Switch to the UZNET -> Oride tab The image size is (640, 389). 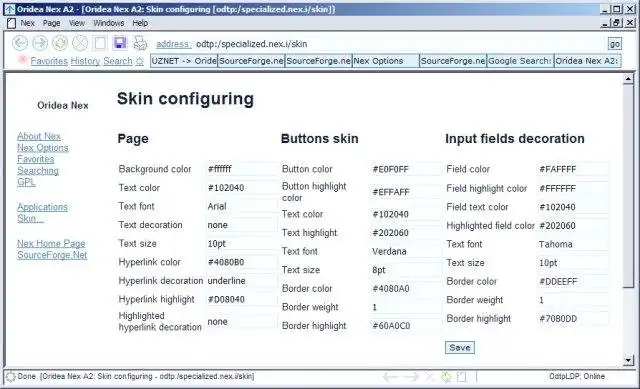point(184,61)
